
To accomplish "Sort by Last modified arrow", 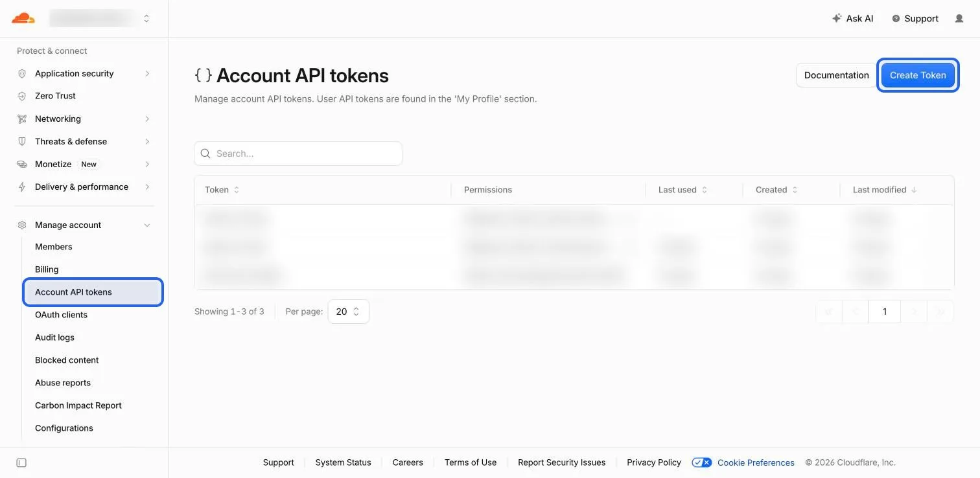I will [x=914, y=190].
